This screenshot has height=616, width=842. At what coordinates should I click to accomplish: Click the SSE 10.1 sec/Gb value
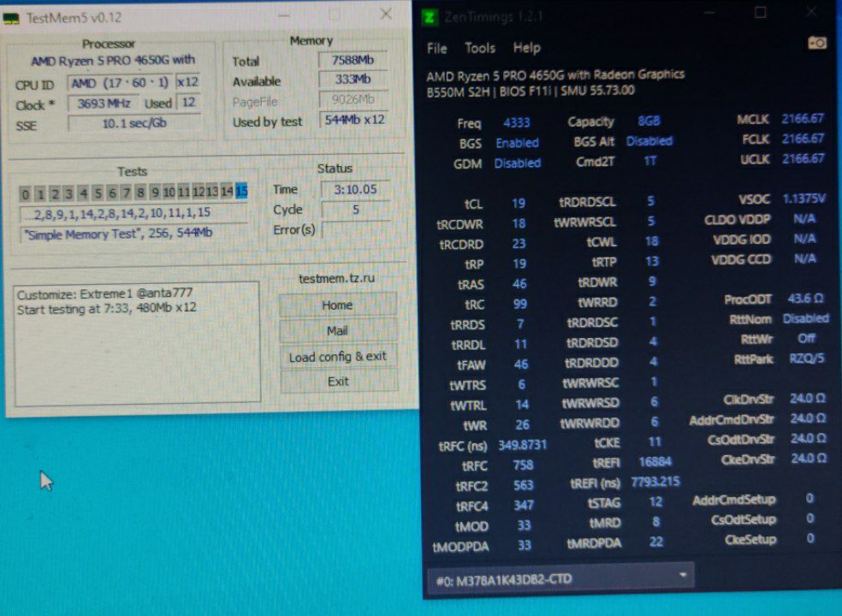point(134,123)
